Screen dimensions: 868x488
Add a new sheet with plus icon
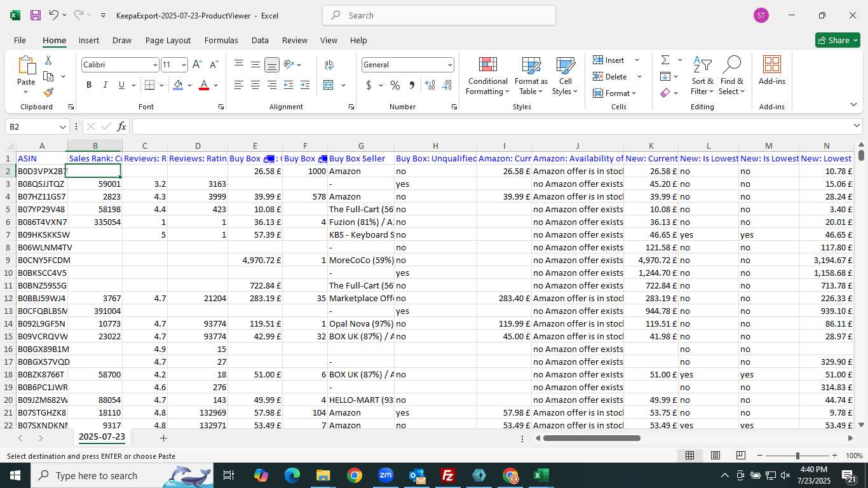(x=163, y=438)
